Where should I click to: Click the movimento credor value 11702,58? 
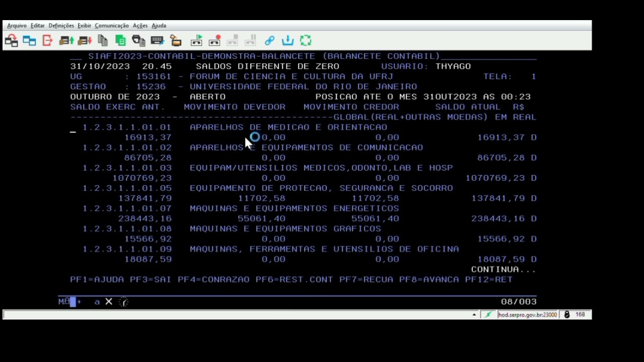[375, 199]
